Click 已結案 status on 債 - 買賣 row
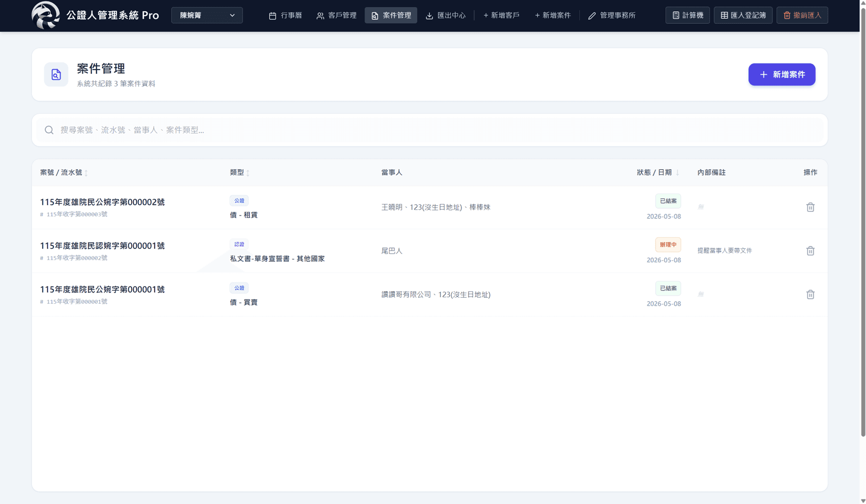 pyautogui.click(x=668, y=289)
